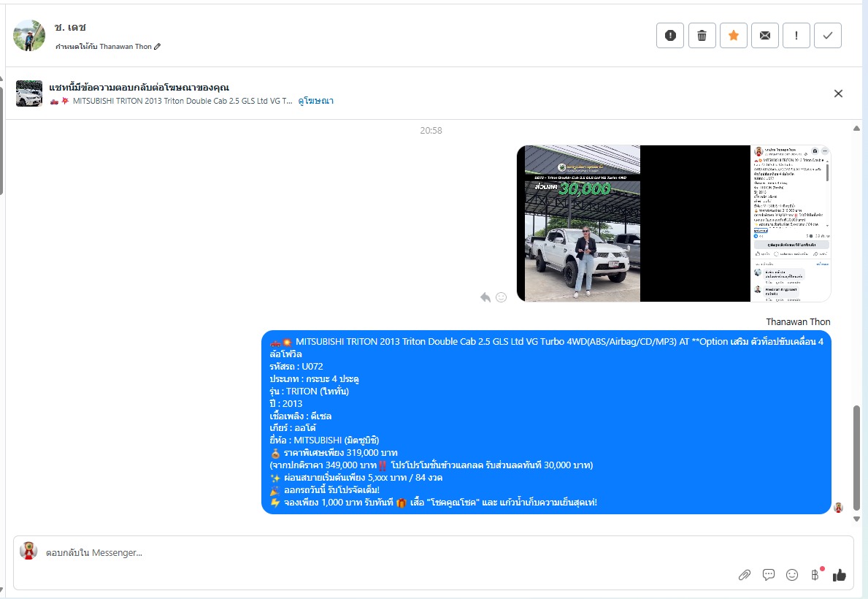The height and width of the screenshot is (599, 868).
Task: Click the chat scrollbar thumb
Action: tap(856, 458)
